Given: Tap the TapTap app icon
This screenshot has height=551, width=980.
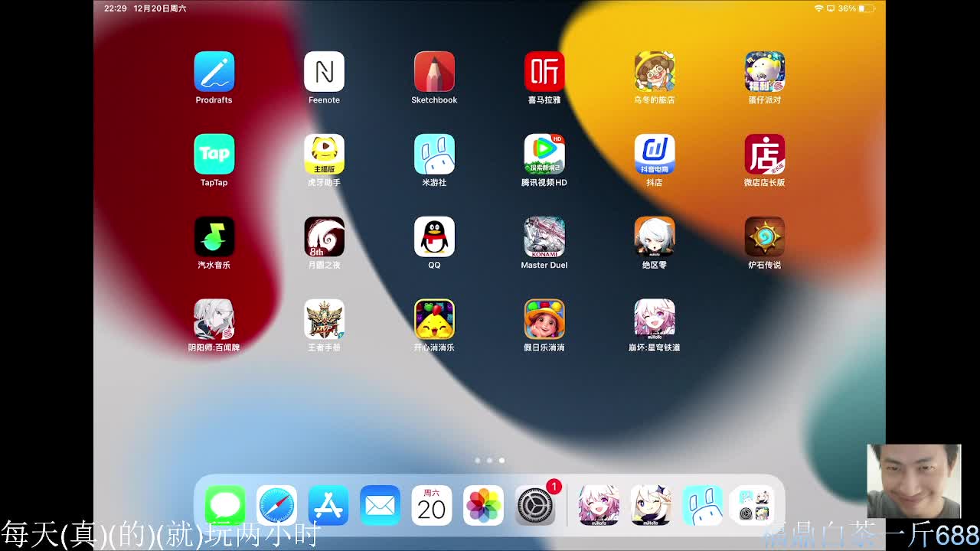Looking at the screenshot, I should point(214,155).
